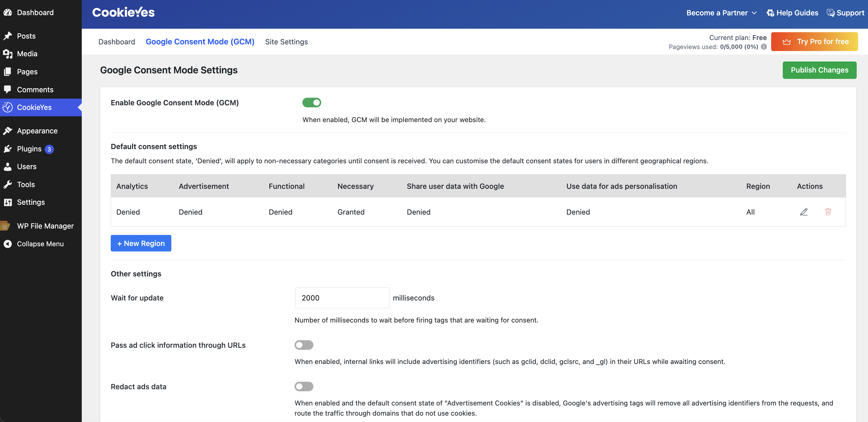Click the Default consent settings heading
Viewport: 868px width, 422px height.
pyautogui.click(x=154, y=147)
